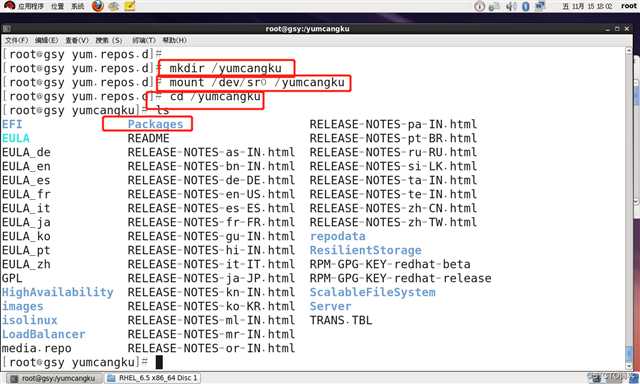Open the yellow notes launcher icon

point(130,6)
